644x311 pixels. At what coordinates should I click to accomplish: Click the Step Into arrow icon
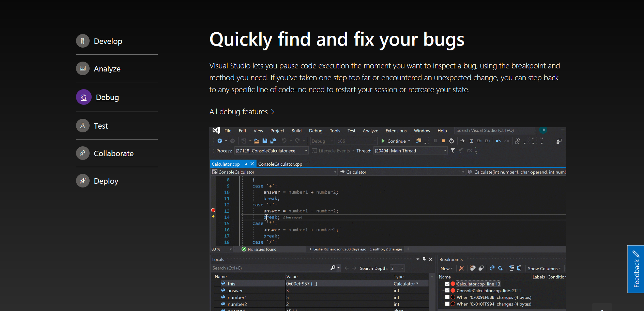coord(471,141)
